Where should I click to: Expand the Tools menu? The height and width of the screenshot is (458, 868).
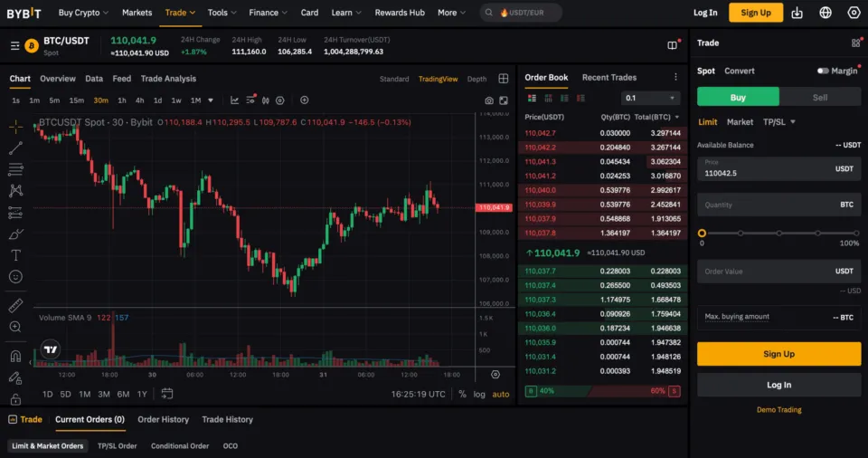(222, 13)
